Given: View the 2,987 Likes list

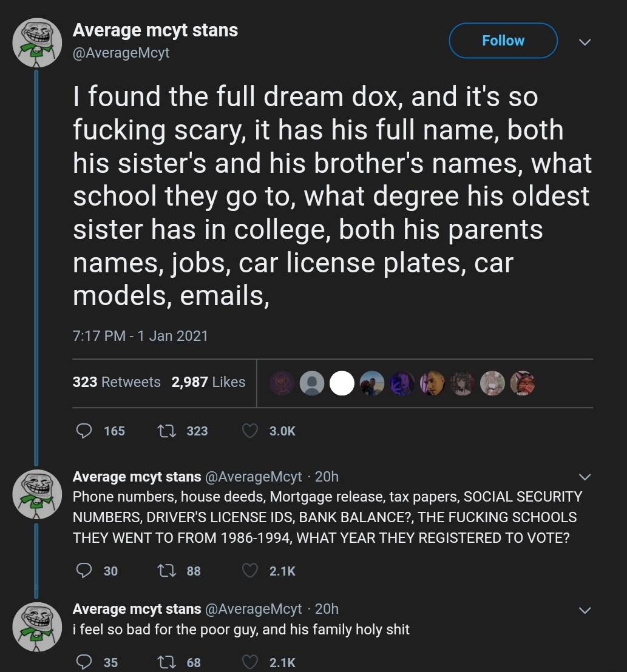Looking at the screenshot, I should pos(208,382).
